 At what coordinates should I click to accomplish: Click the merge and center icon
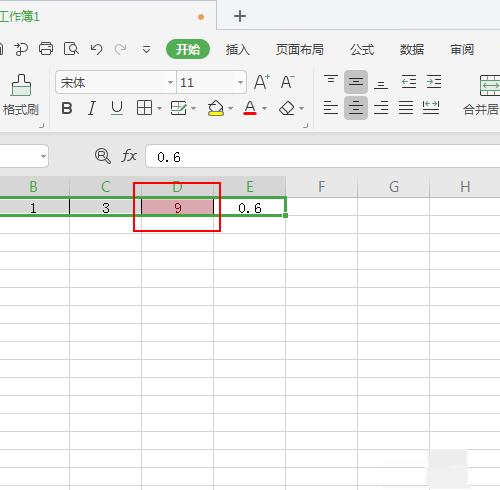(489, 85)
